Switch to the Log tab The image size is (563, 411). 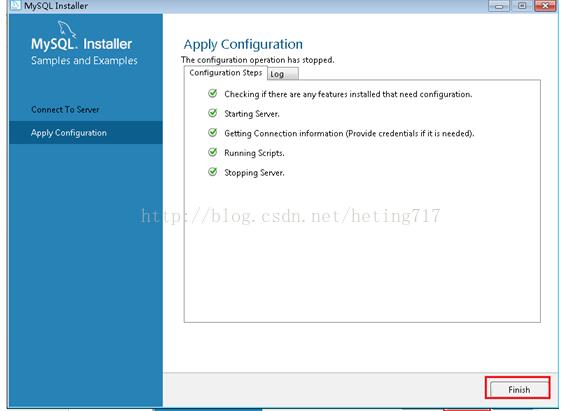(283, 74)
